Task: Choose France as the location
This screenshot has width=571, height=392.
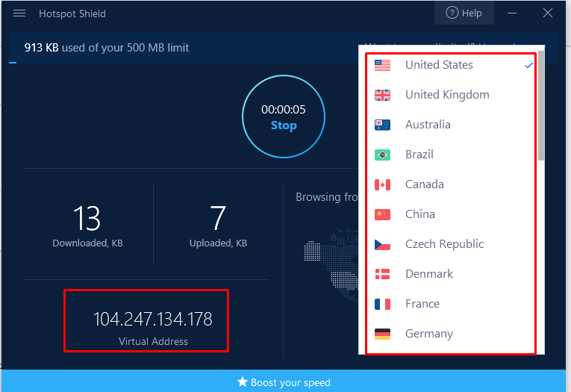Action: (x=451, y=304)
